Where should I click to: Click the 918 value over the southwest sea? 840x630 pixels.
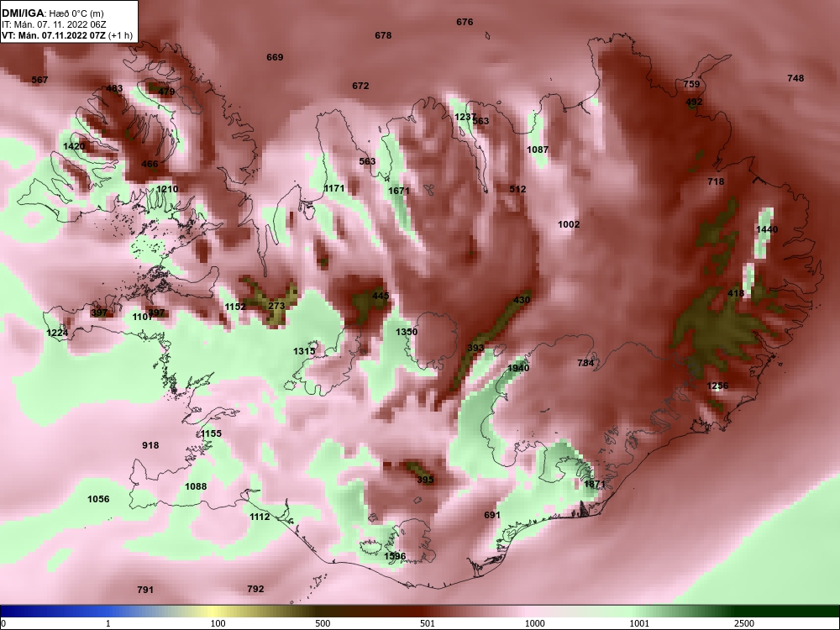150,445
